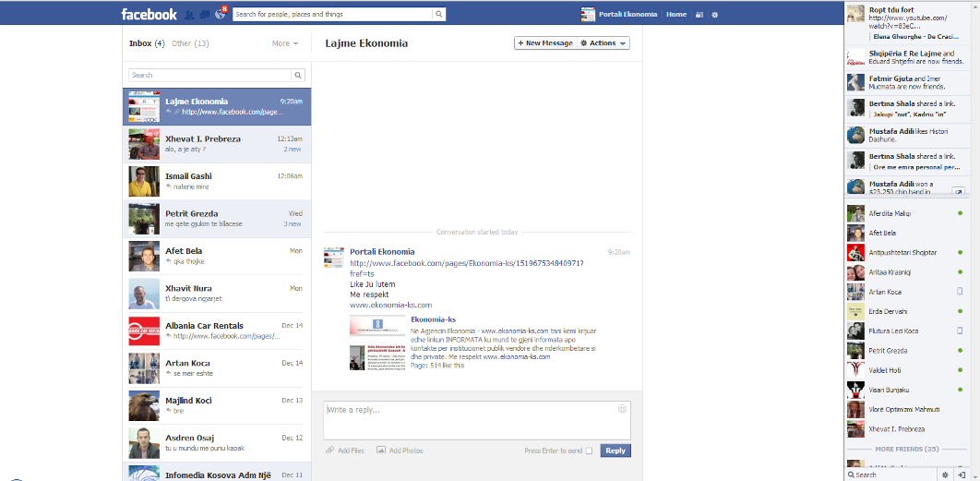Open the emoticon smiley picker in reply box
Viewport: 980px width, 481px height.
(622, 409)
